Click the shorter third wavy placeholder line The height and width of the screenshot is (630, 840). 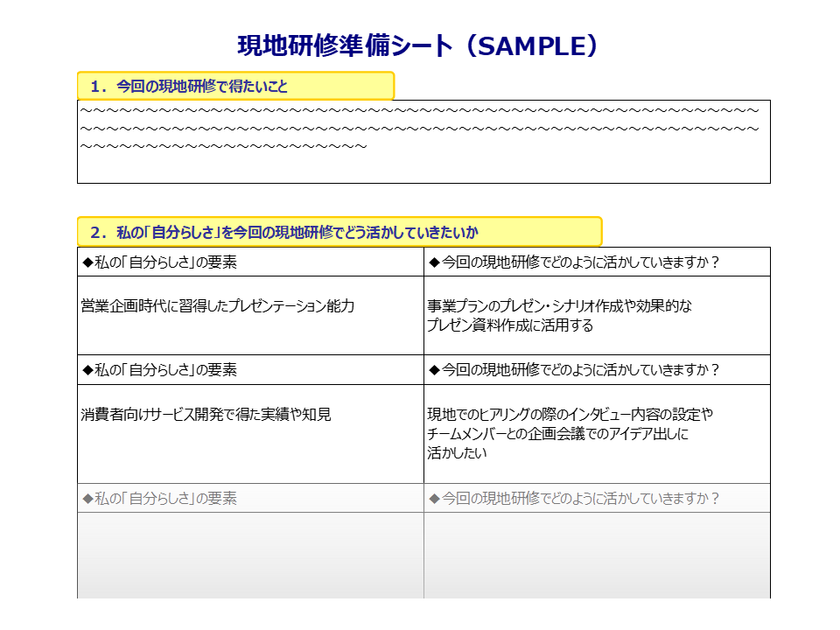click(x=223, y=146)
